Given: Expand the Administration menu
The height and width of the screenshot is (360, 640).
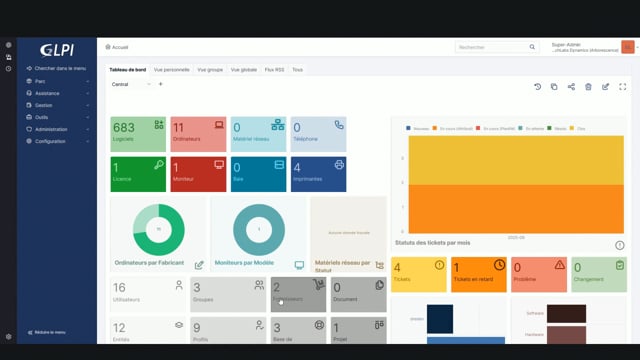Looking at the screenshot, I should 57,129.
